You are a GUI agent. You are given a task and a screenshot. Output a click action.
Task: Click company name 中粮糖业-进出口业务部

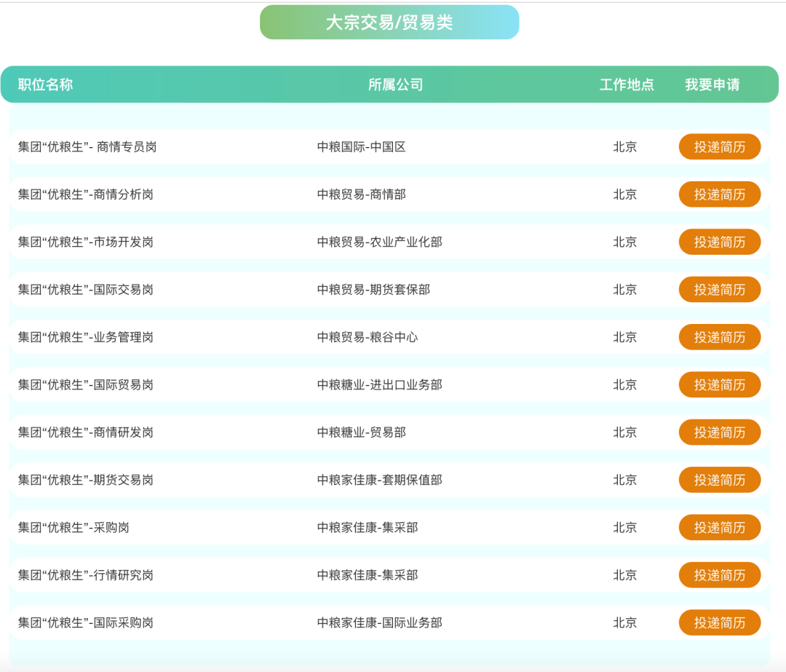379,385
